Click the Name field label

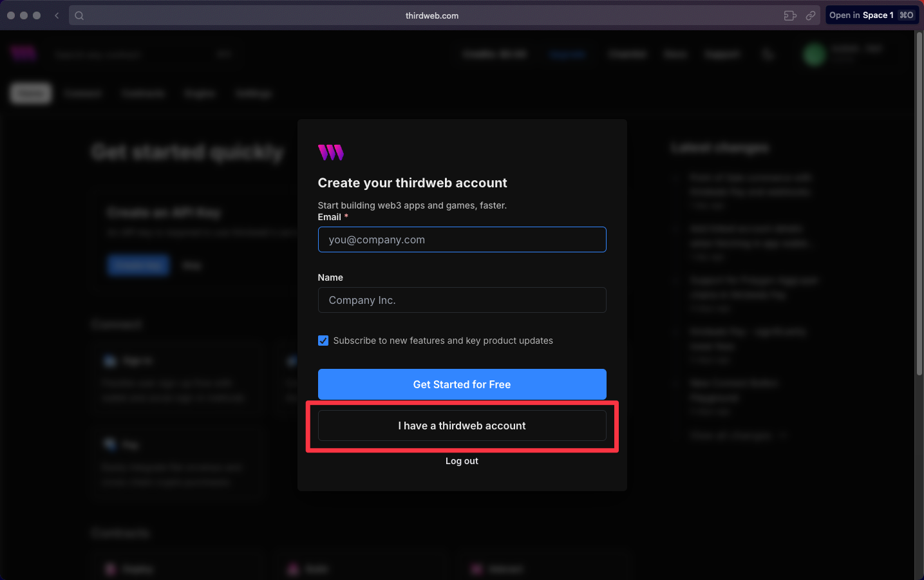[x=330, y=277]
